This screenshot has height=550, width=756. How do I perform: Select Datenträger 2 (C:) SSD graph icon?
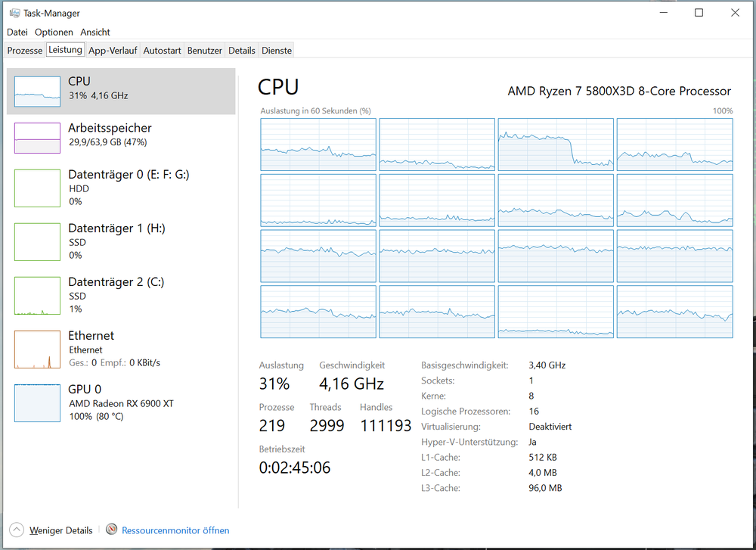pos(38,295)
